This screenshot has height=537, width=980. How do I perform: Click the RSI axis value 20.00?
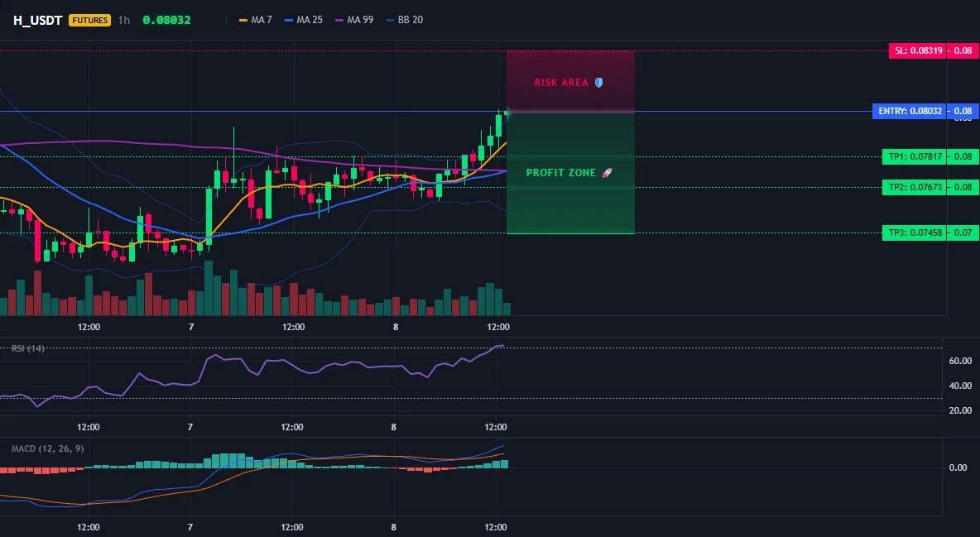click(960, 410)
